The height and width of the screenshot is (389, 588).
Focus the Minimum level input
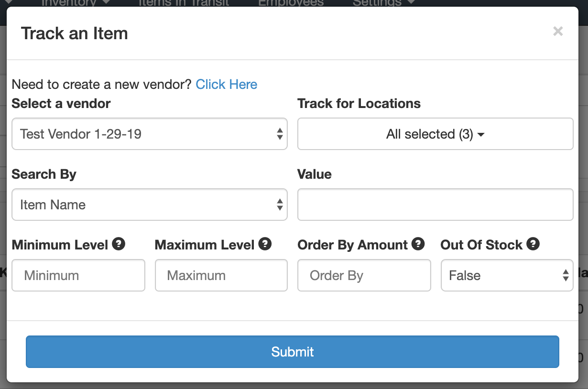[x=78, y=275]
